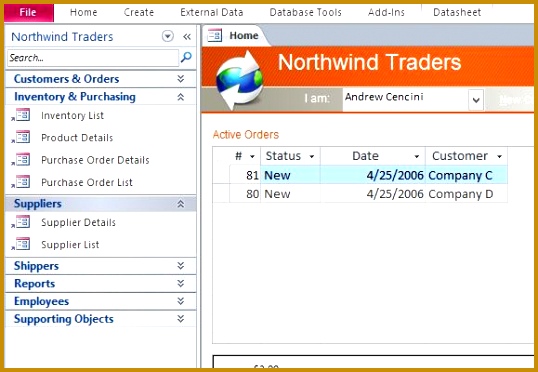Click New status of order 81
This screenshot has height=372, width=538.
click(290, 175)
